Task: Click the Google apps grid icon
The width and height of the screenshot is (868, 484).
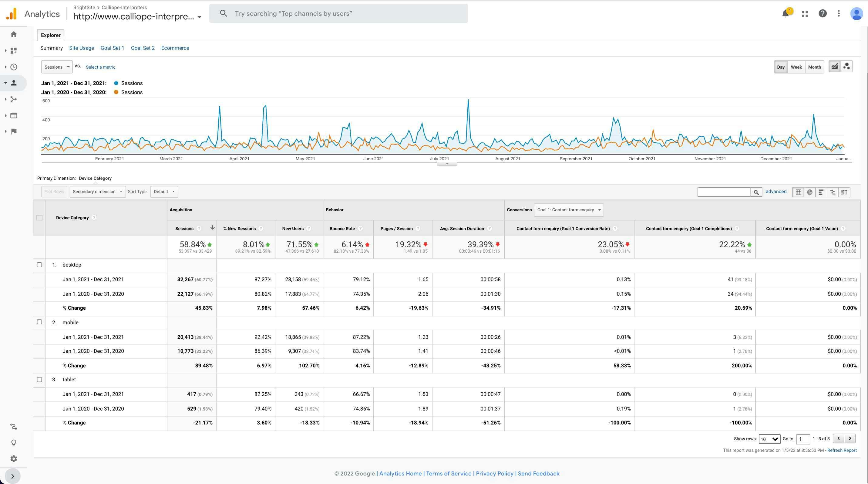Action: coord(805,14)
